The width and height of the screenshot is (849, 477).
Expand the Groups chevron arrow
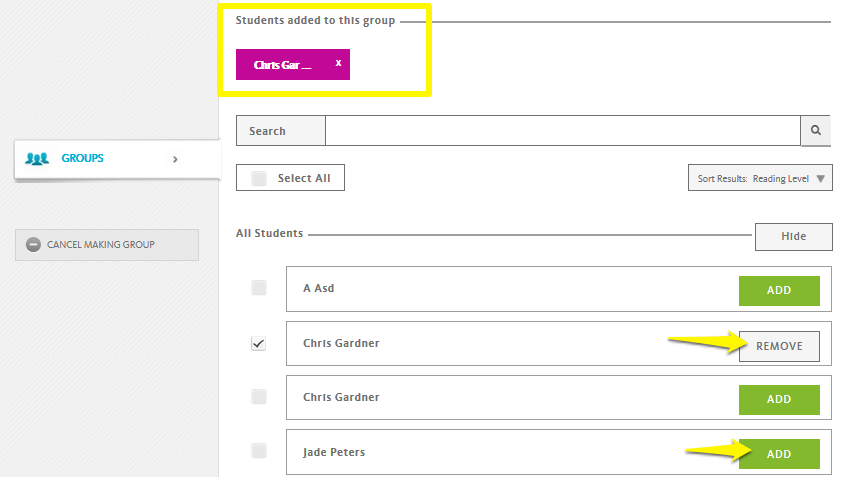click(175, 159)
